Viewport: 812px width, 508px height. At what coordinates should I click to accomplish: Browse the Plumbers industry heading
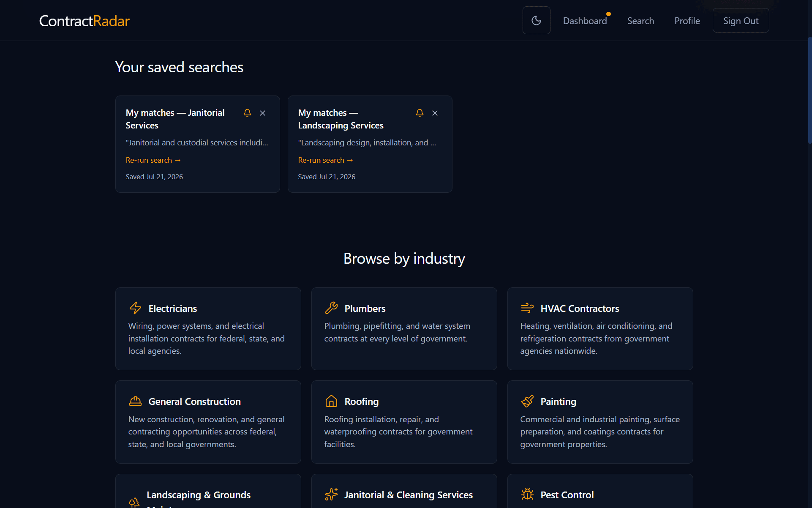point(365,309)
